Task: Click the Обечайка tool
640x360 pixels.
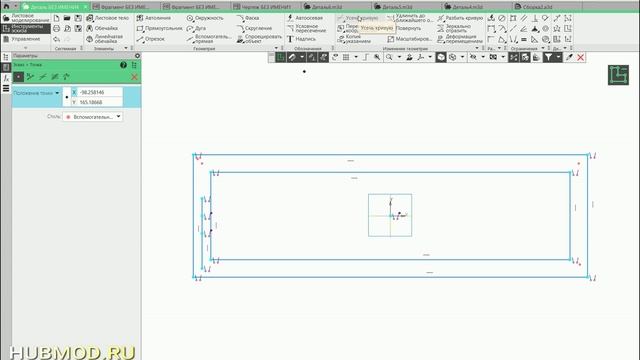Action: point(102,28)
